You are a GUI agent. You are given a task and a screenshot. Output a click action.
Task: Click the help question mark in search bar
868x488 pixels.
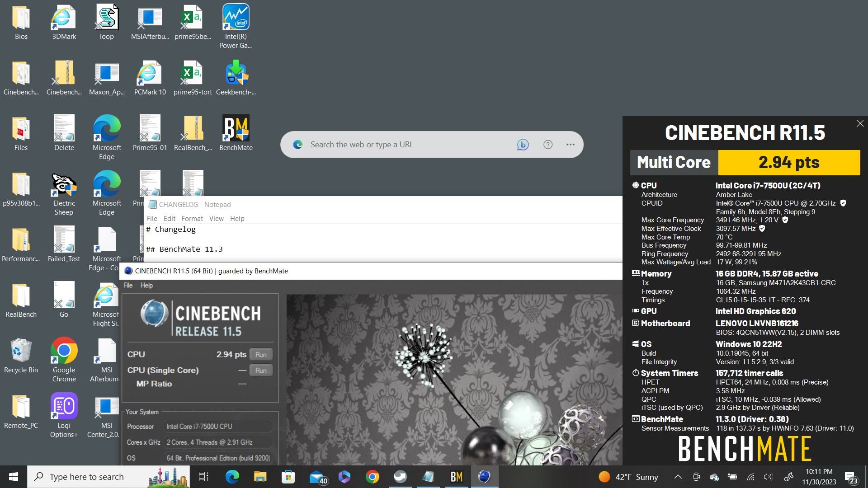tap(548, 145)
